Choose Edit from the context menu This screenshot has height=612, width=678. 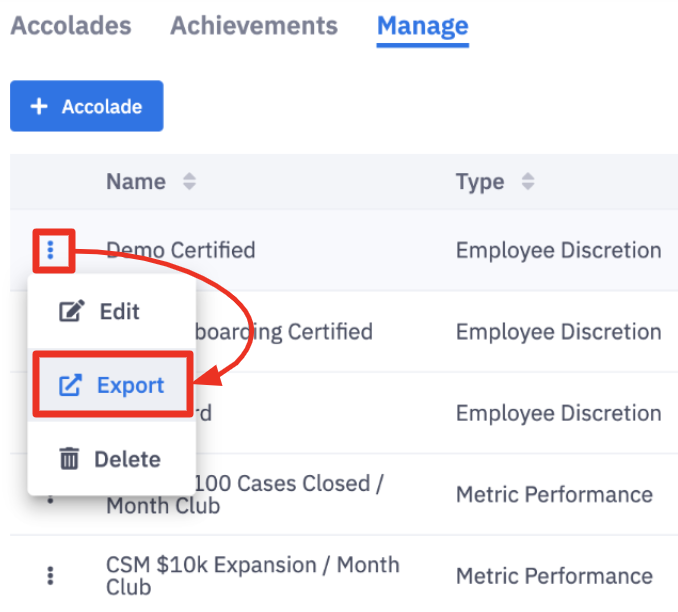pos(119,312)
